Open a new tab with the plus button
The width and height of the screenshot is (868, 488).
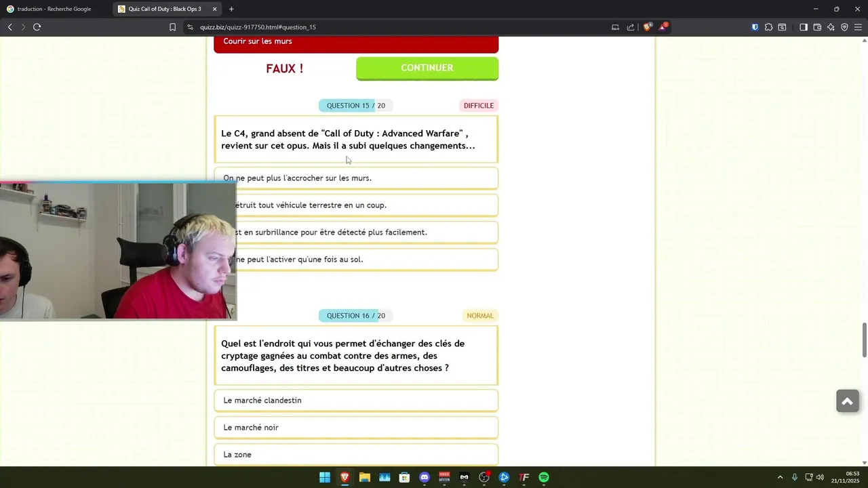pyautogui.click(x=231, y=9)
